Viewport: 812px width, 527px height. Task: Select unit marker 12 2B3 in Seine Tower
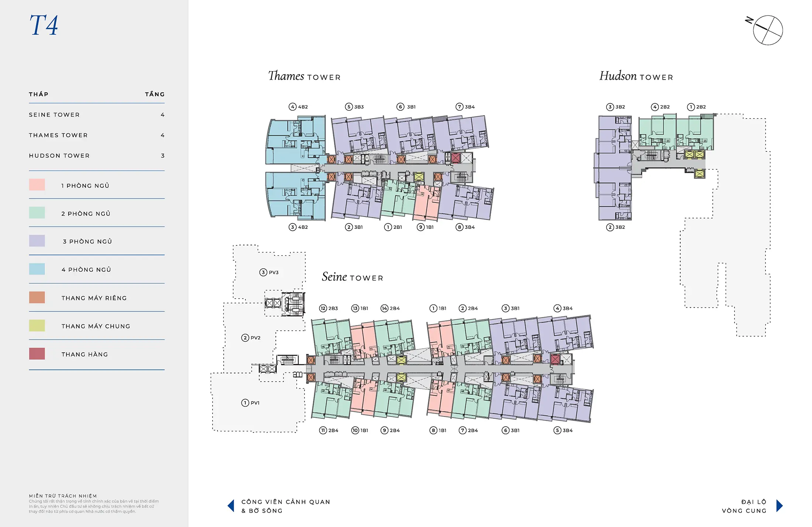pyautogui.click(x=328, y=308)
